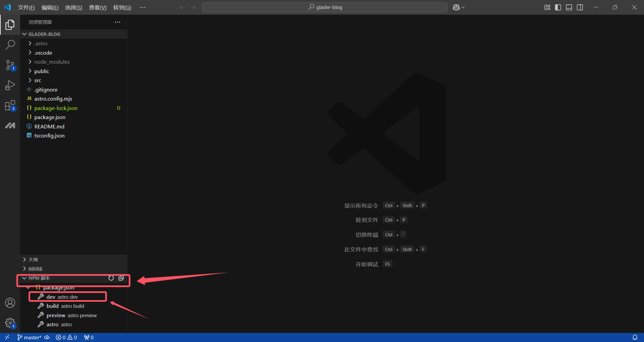Click the notifications bell in status bar
Screen dimensions: 644x342
[635, 337]
